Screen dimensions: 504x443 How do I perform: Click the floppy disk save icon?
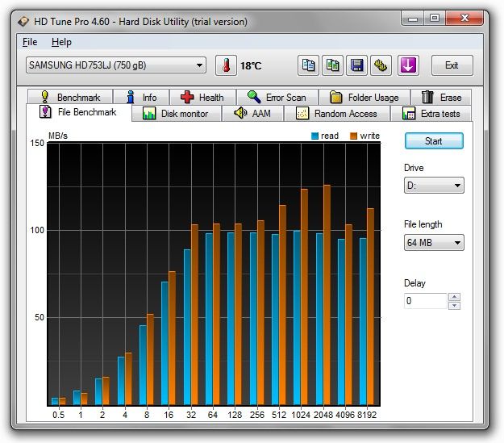coord(356,65)
